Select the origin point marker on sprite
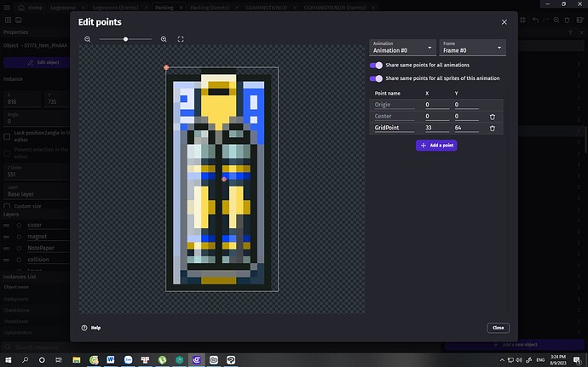588x367 pixels. [166, 67]
